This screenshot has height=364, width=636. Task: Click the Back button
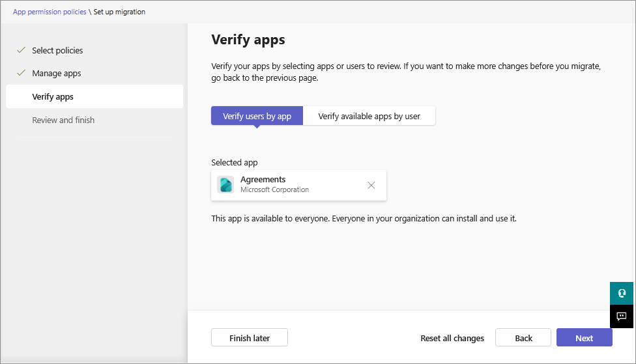coord(523,338)
